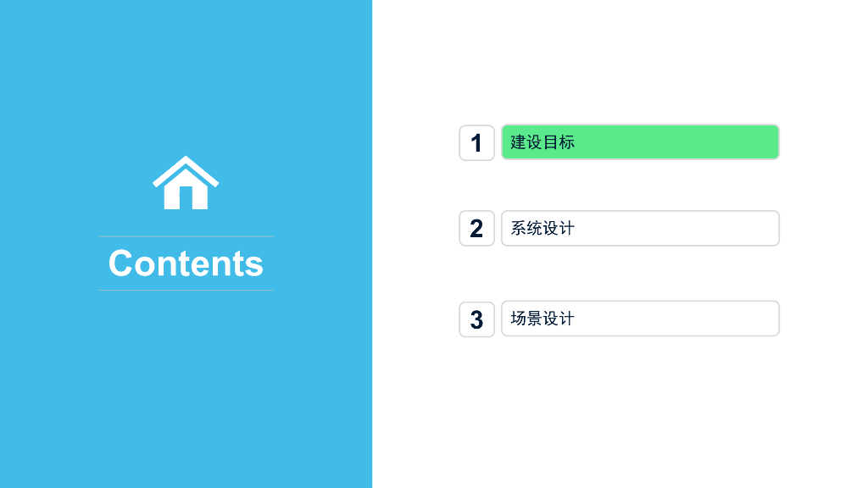Click the thin line below Contents
The image size is (868, 488).
pos(186,291)
